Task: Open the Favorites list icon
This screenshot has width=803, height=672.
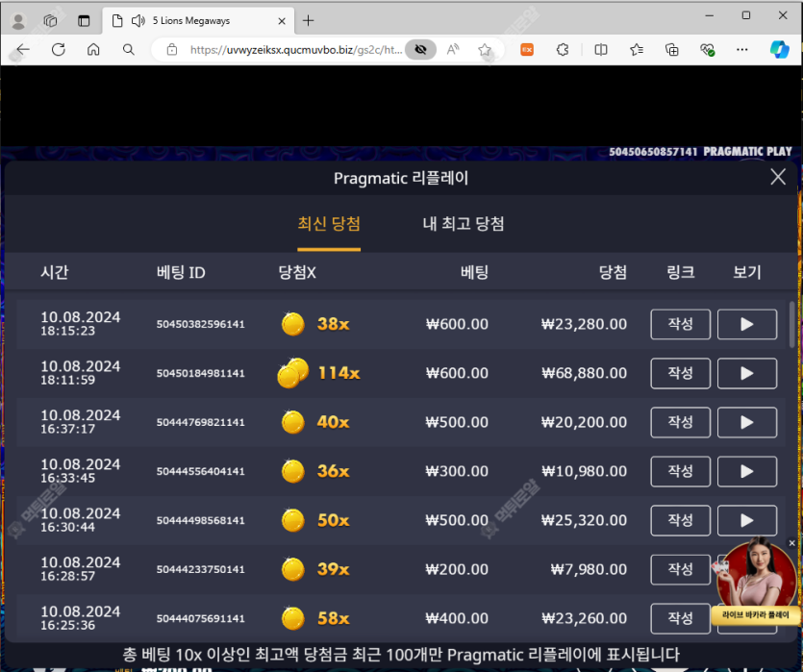Action: 637,50
